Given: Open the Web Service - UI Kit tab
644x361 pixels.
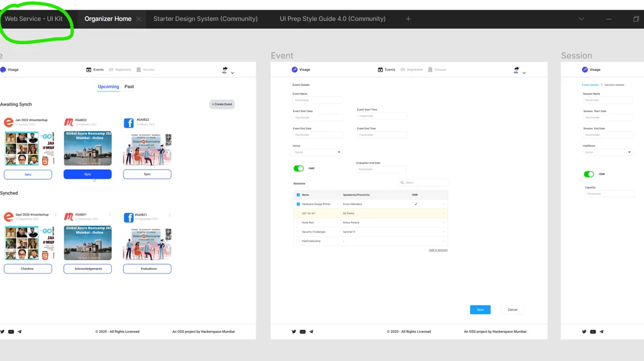Looking at the screenshot, I should (33, 19).
